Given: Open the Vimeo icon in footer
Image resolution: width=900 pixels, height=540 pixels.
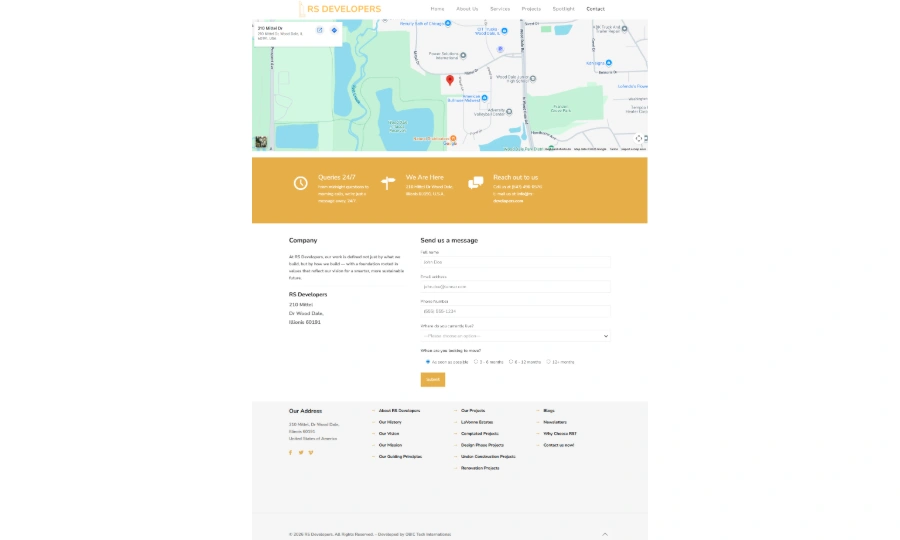Looking at the screenshot, I should point(311,453).
